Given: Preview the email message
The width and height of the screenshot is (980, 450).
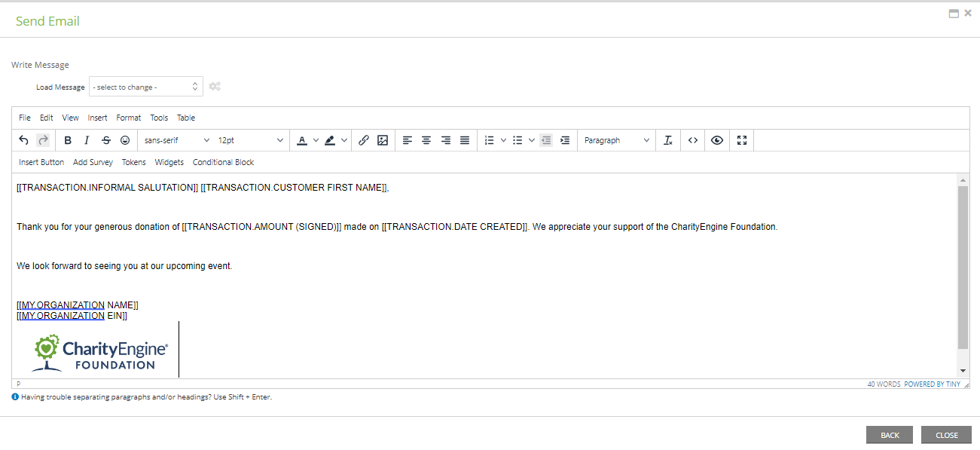Looking at the screenshot, I should pyautogui.click(x=717, y=140).
